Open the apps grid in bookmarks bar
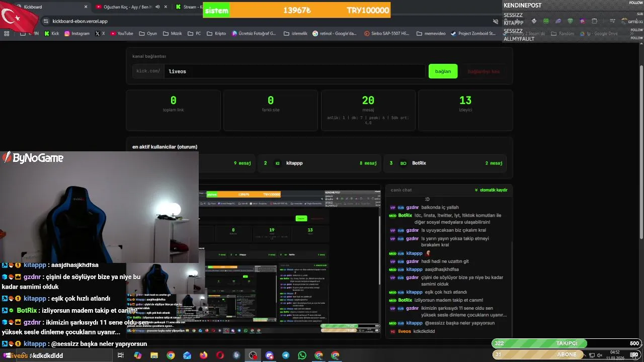644x362 pixels. (7, 34)
